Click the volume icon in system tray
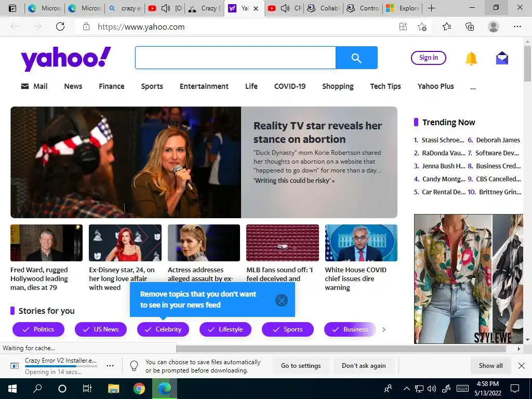 pos(432,389)
